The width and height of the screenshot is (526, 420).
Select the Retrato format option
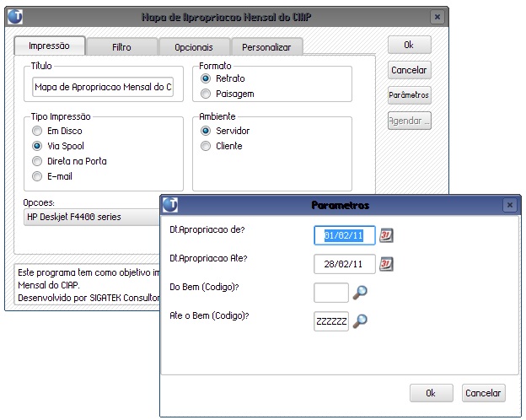[x=206, y=78]
